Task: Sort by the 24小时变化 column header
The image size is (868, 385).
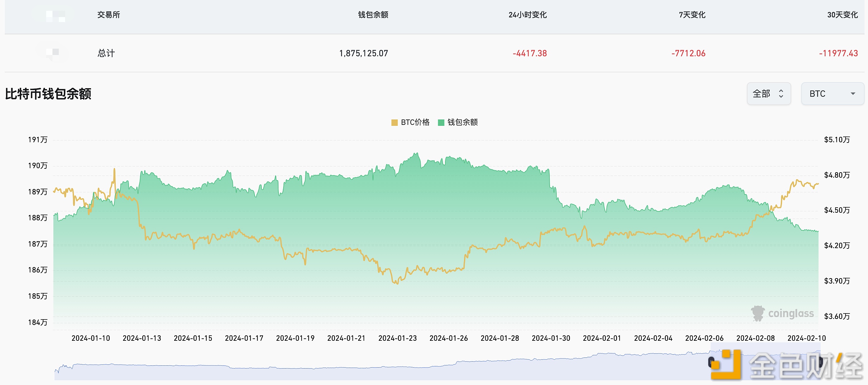Action: [528, 15]
